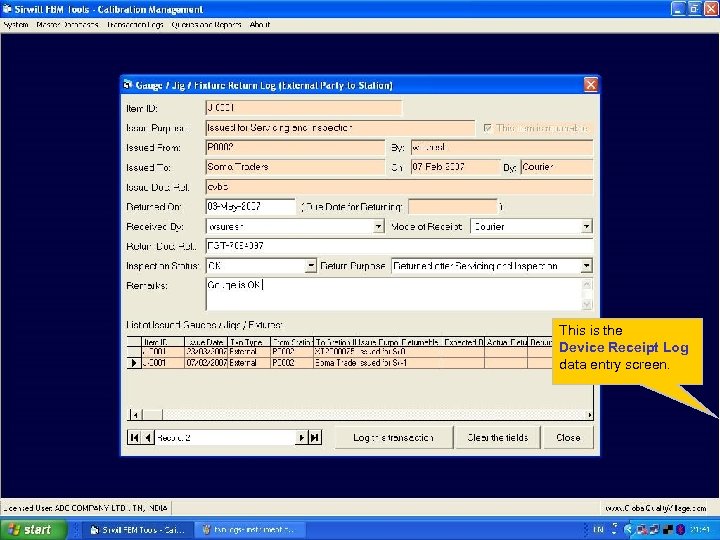This screenshot has width=720, height=540.
Task: Click the From Station column header
Action: coord(292,342)
